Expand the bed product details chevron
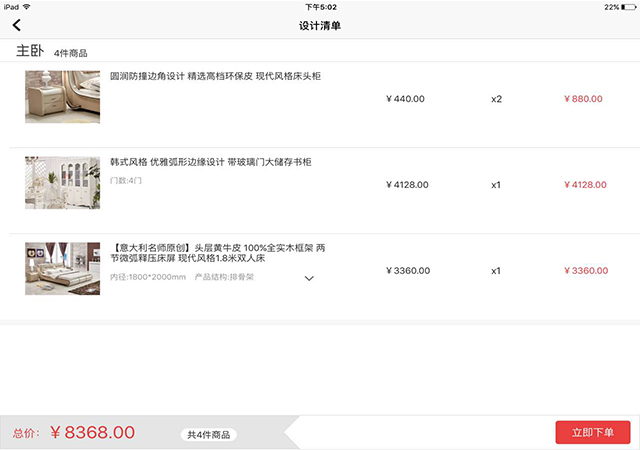The width and height of the screenshot is (640, 450). [x=309, y=278]
